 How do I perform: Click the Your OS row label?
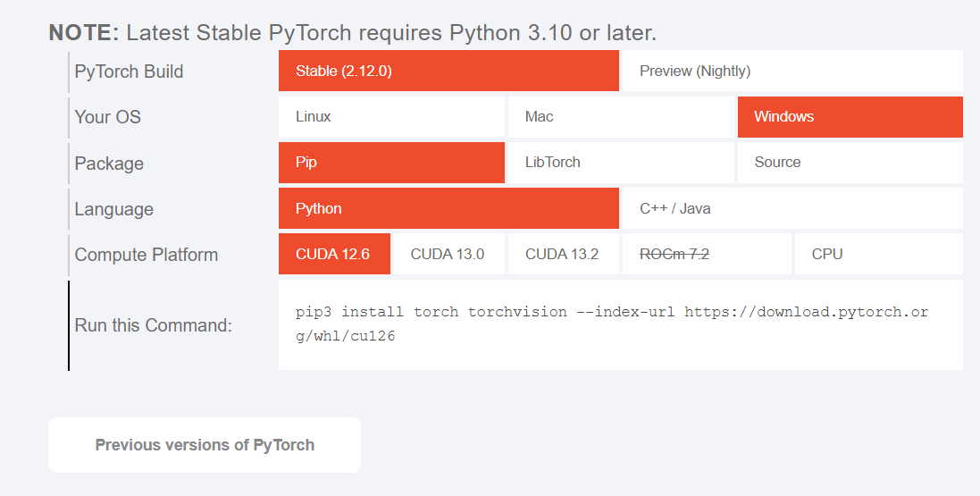[x=107, y=117]
